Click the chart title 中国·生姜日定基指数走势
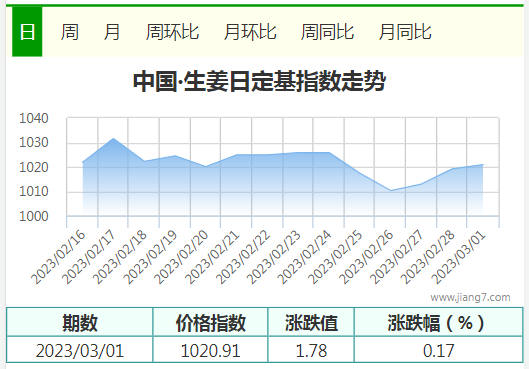The image size is (529, 369). [259, 81]
